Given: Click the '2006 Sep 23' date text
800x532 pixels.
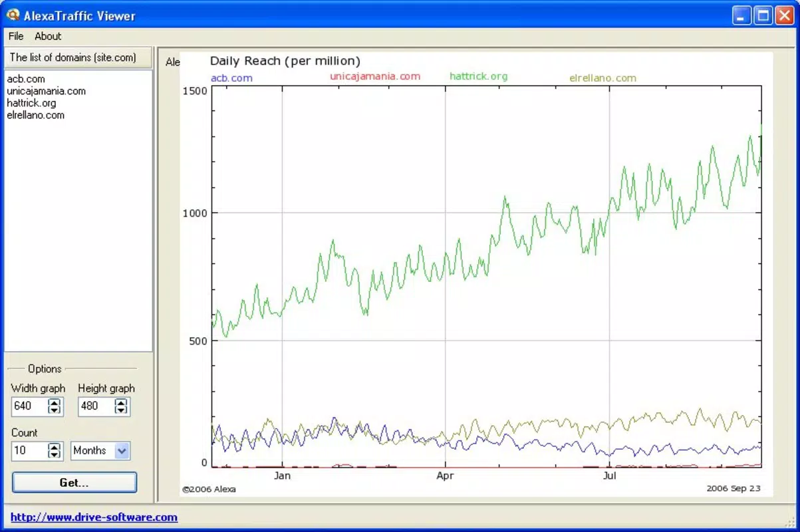Looking at the screenshot, I should click(733, 489).
